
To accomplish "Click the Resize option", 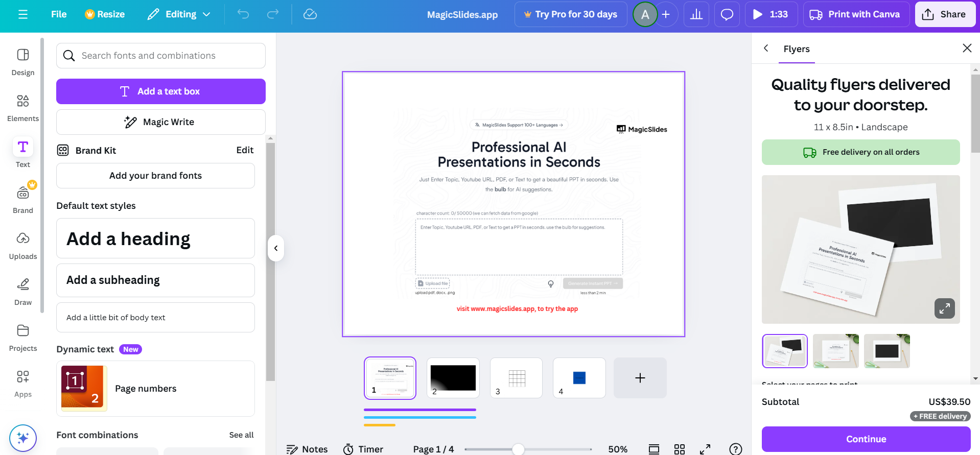I will [105, 14].
